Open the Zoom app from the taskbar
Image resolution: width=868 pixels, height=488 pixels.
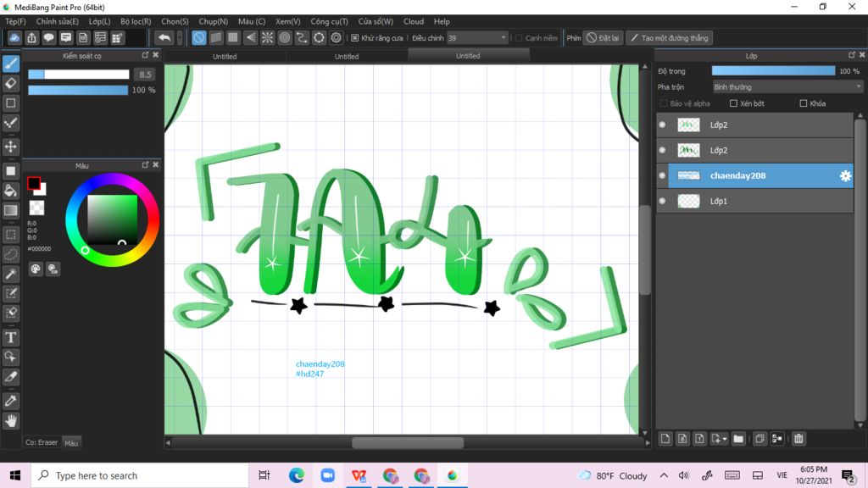[328, 475]
